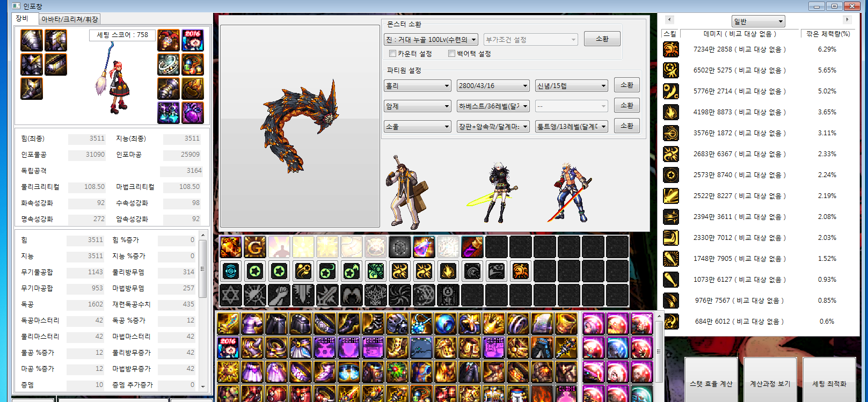
Task: Click the orange G buff icon
Action: 255,247
